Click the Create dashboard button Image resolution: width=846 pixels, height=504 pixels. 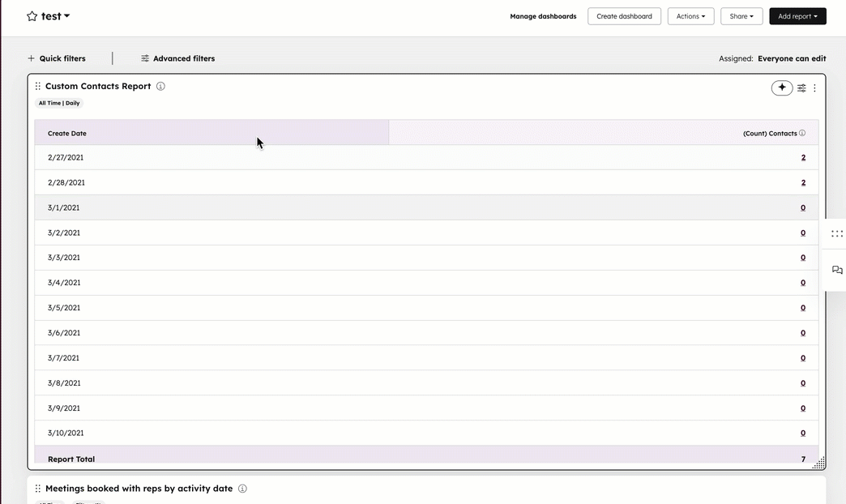tap(624, 15)
